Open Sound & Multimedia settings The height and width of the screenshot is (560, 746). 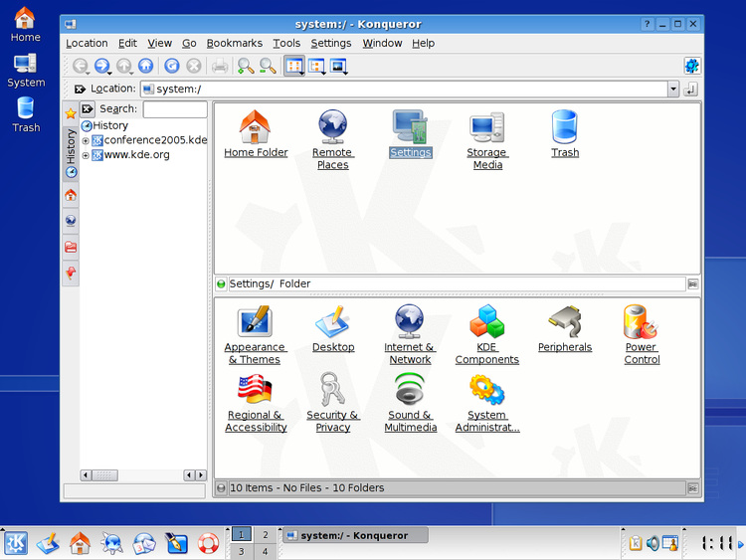(410, 404)
